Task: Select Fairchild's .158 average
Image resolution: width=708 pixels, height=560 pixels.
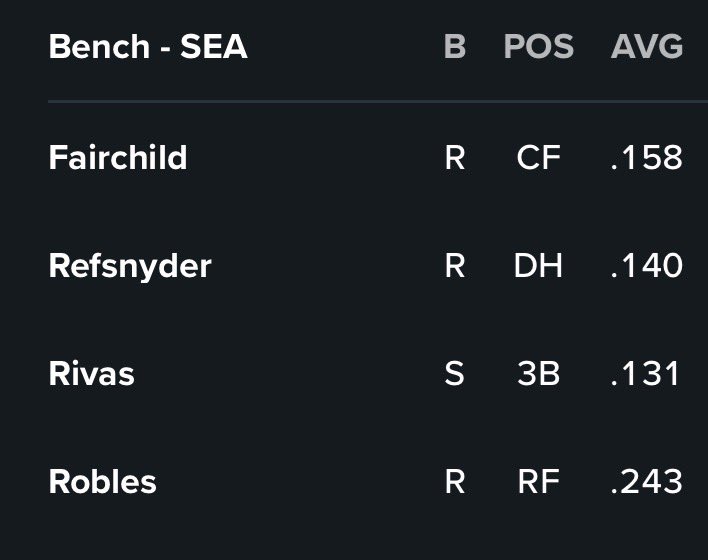Action: [647, 158]
